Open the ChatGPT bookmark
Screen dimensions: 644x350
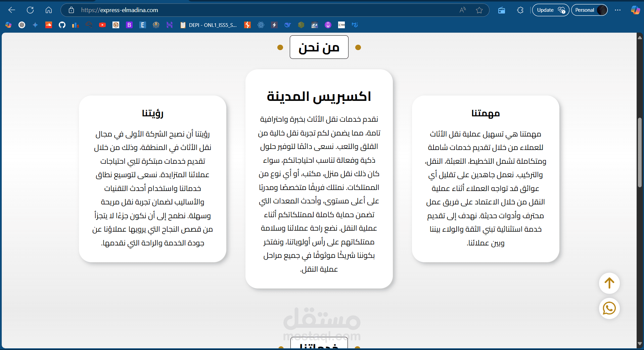(22, 25)
